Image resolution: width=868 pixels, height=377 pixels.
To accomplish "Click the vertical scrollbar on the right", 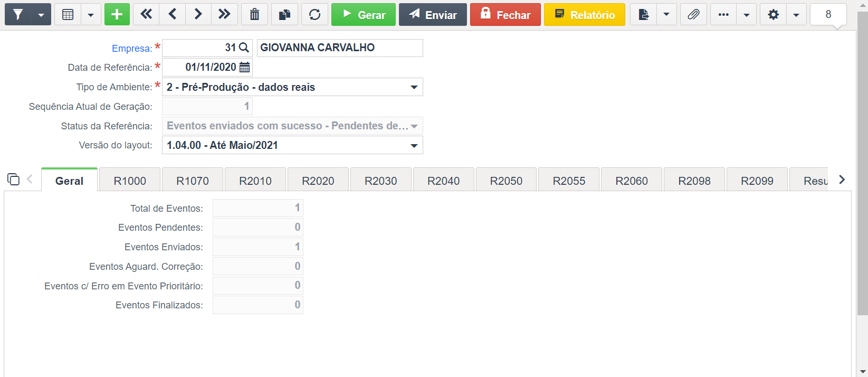I will click(862, 164).
